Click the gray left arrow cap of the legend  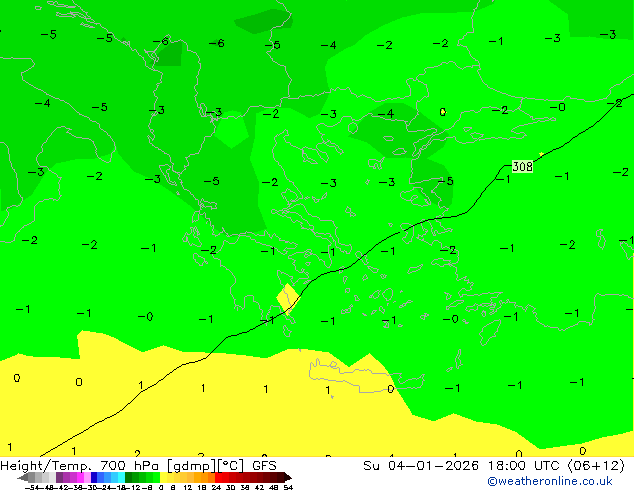coord(22,478)
